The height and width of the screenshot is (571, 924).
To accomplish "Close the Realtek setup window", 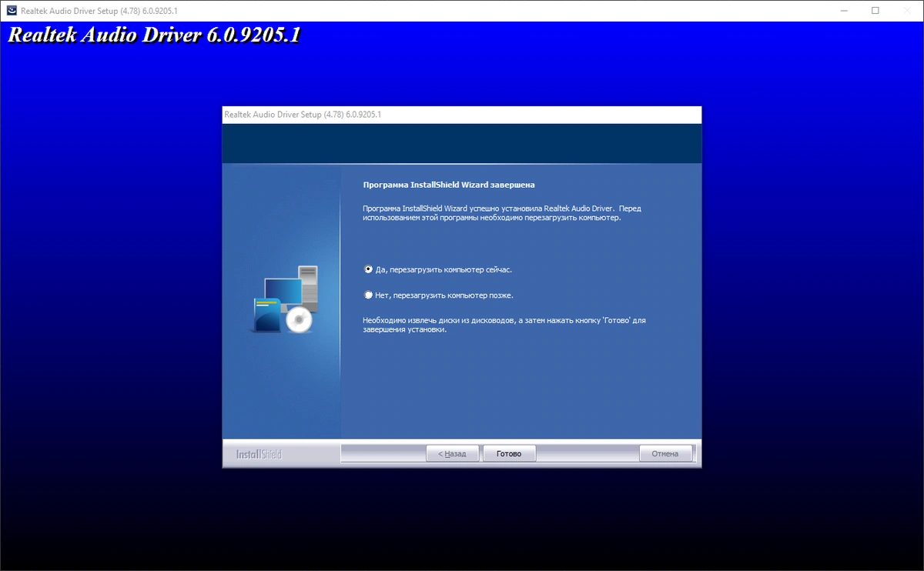I will pyautogui.click(x=909, y=11).
